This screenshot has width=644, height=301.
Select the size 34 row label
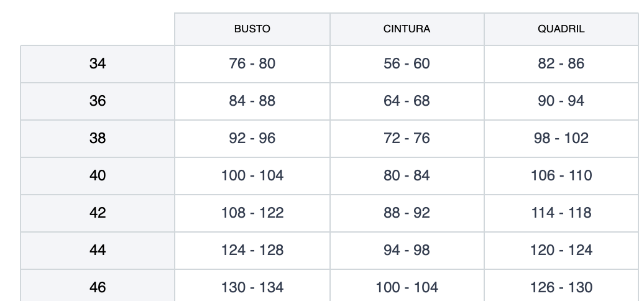[98, 63]
